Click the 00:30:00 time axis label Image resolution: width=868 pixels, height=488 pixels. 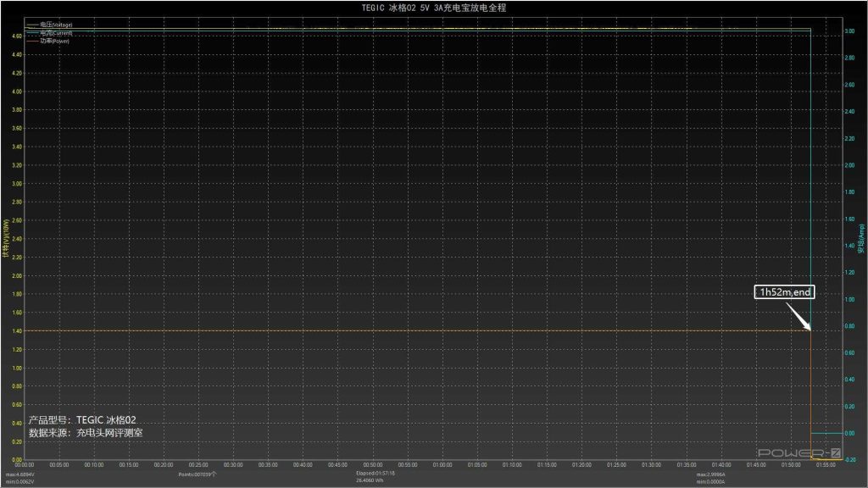[233, 465]
